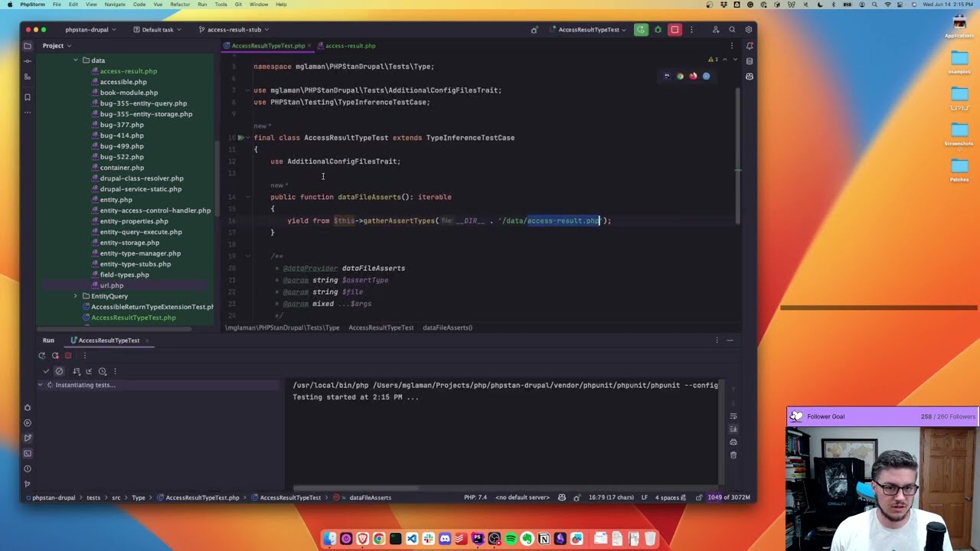The height and width of the screenshot is (551, 980).
Task: Toggle sort alphabetically in test tree
Action: coord(76,371)
